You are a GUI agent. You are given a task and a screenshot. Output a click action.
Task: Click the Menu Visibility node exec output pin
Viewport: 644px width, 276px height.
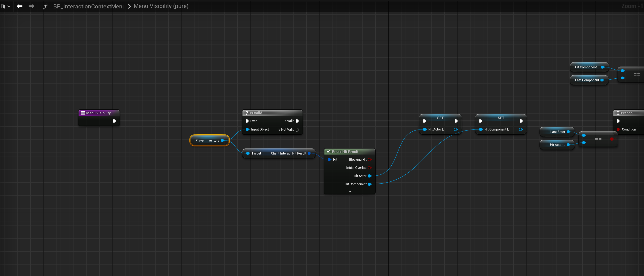[115, 121]
